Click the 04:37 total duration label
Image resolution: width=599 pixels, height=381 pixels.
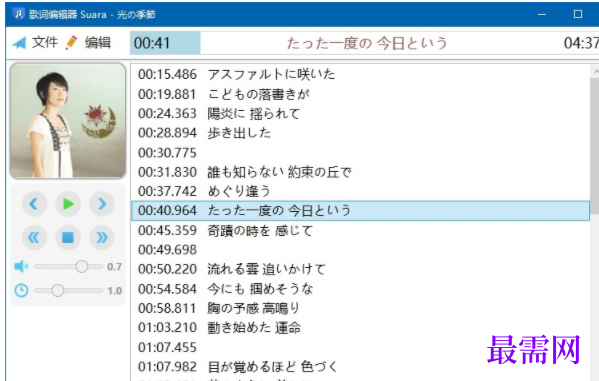(x=581, y=43)
